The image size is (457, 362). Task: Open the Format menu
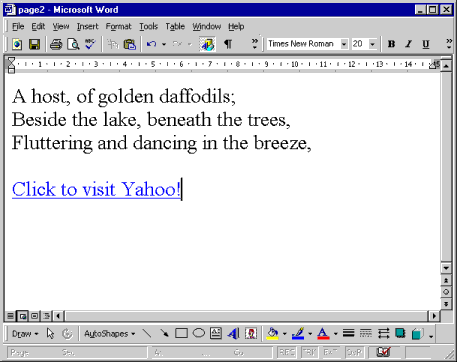[118, 26]
